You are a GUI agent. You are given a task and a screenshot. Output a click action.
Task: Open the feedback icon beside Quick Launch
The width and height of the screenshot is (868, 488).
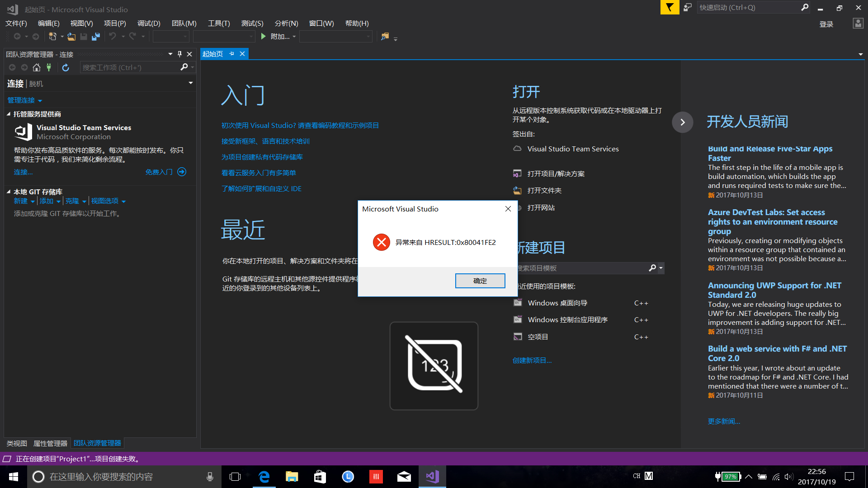pos(688,8)
